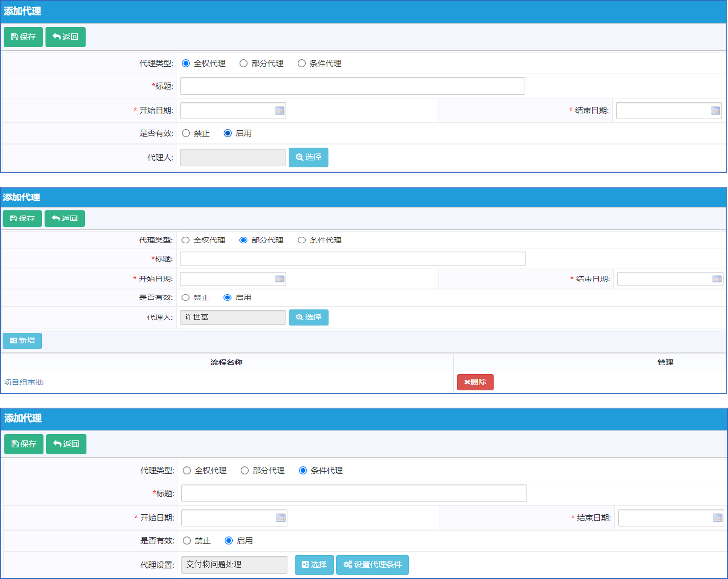Open start date calendar in top form
Screen dimensions: 728x579
(x=279, y=110)
